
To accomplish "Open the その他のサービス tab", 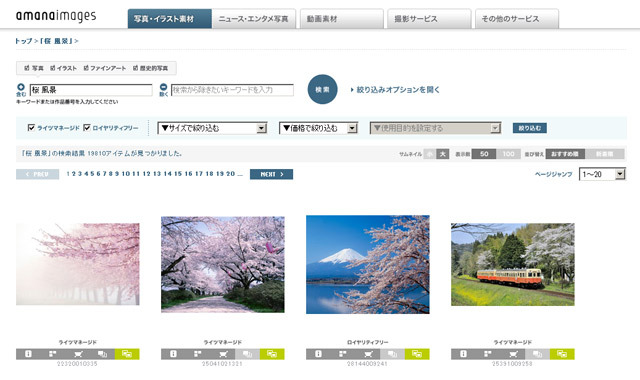I will tap(517, 19).
